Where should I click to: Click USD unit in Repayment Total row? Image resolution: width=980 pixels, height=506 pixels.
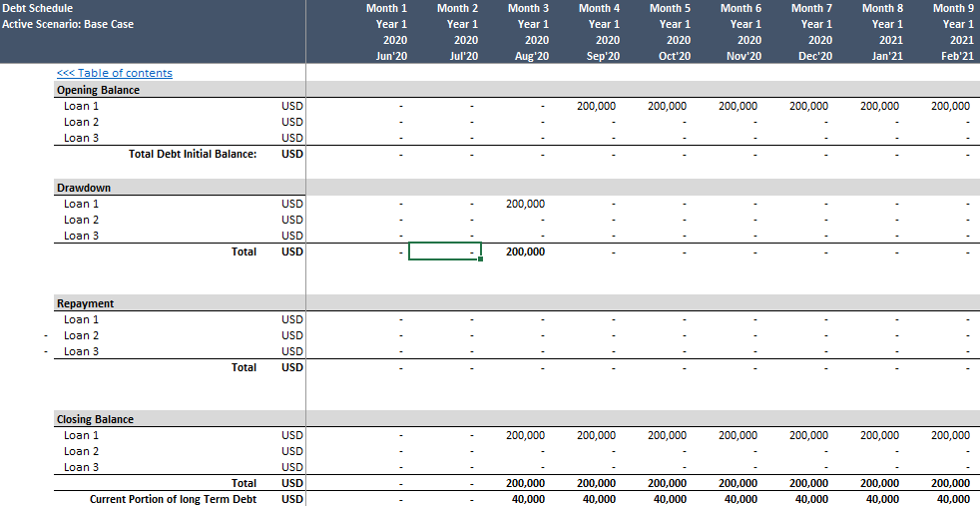click(x=291, y=367)
